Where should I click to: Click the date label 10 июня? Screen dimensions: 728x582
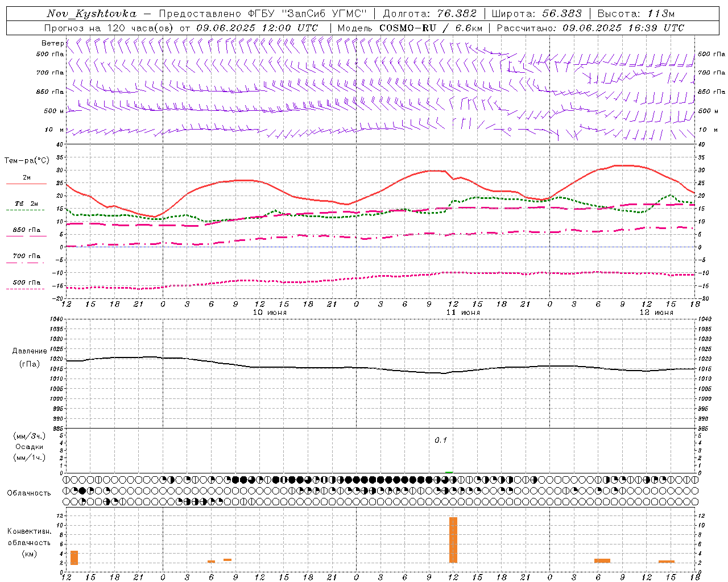[270, 313]
